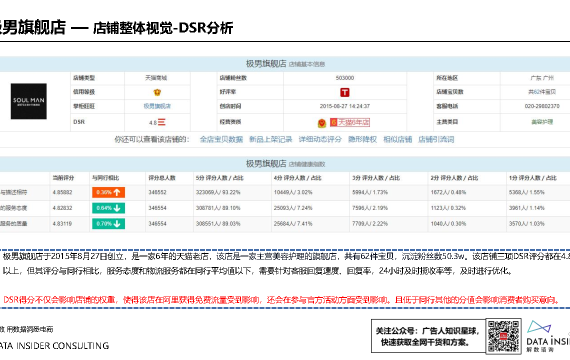The image size is (570, 360).
Task: Click the slide title 店铺整体视觉-DSR分析
Action: pyautogui.click(x=163, y=28)
